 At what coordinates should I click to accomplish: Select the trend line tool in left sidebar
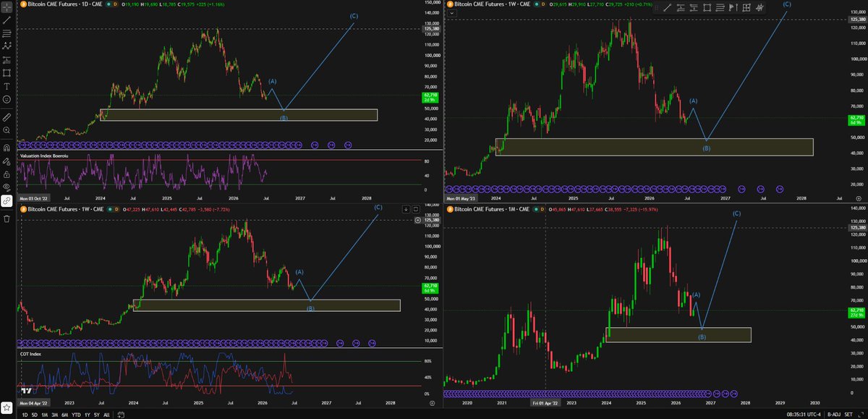(x=7, y=20)
